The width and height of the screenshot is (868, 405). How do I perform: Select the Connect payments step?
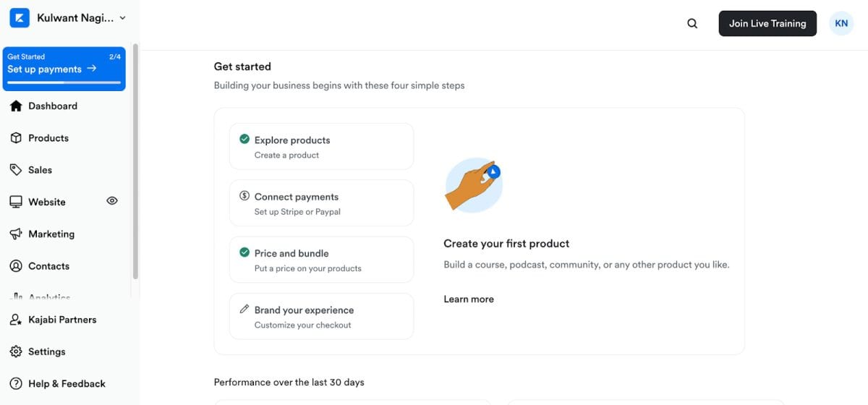pos(321,203)
